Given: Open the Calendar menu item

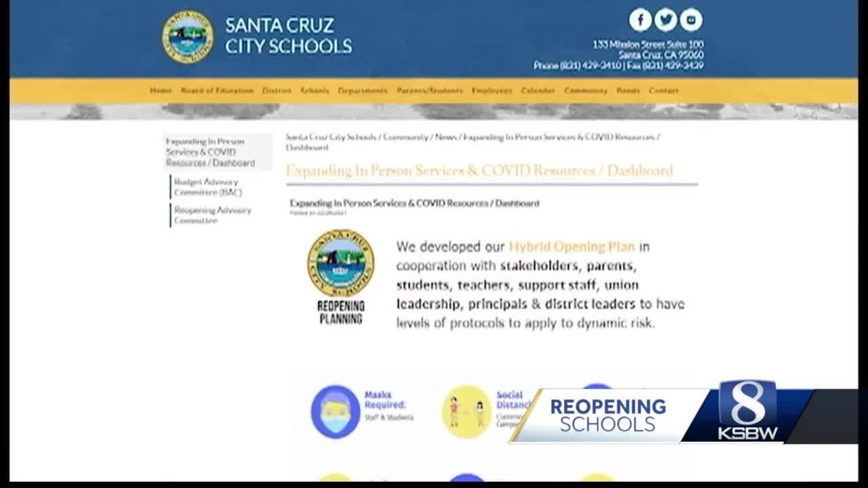Looking at the screenshot, I should tap(538, 90).
